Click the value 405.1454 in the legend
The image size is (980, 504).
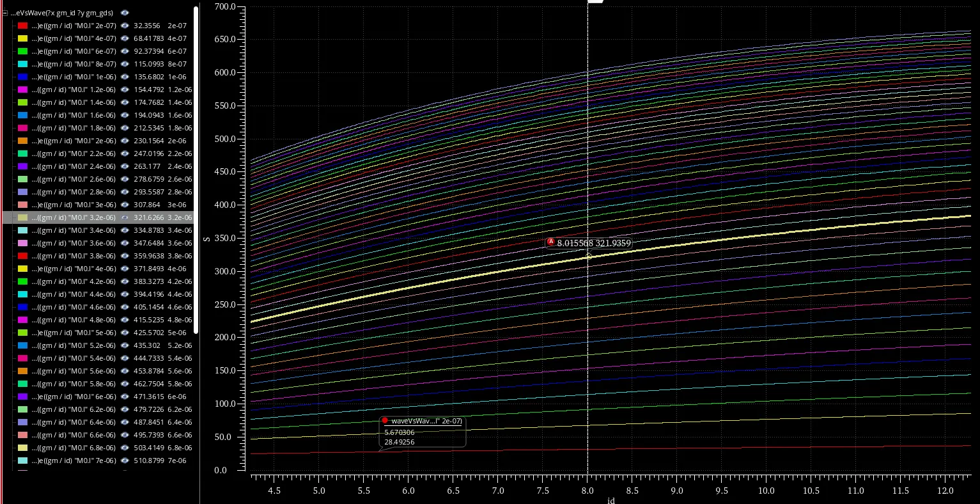pos(149,307)
